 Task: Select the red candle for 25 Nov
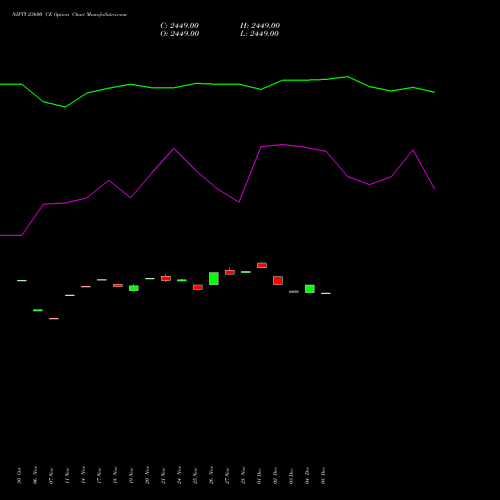tap(198, 287)
